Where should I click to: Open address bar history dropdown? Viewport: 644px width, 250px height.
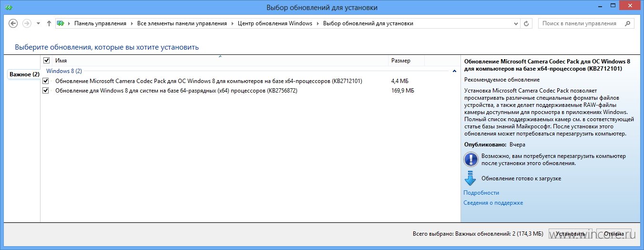pos(516,23)
